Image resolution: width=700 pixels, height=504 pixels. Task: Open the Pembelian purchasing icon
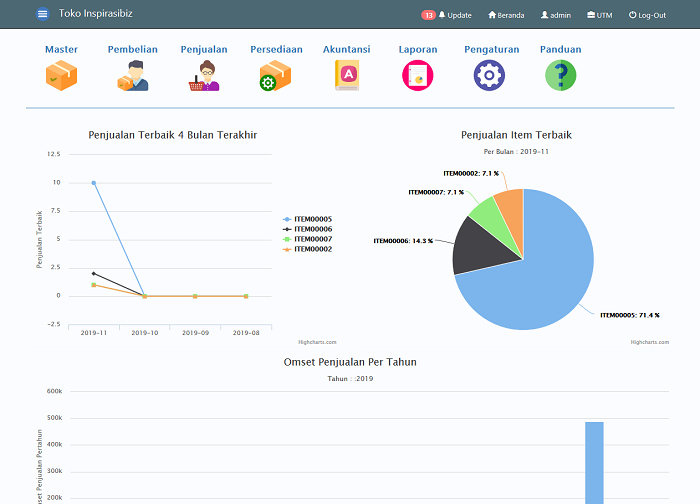point(133,75)
